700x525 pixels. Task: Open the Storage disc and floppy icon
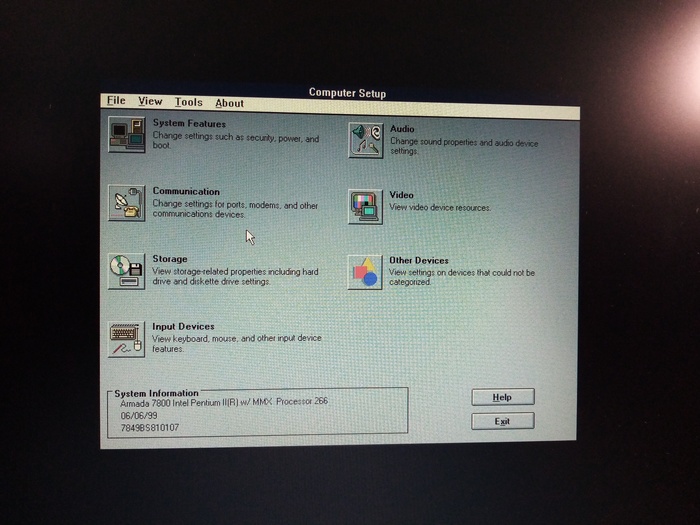(x=127, y=271)
